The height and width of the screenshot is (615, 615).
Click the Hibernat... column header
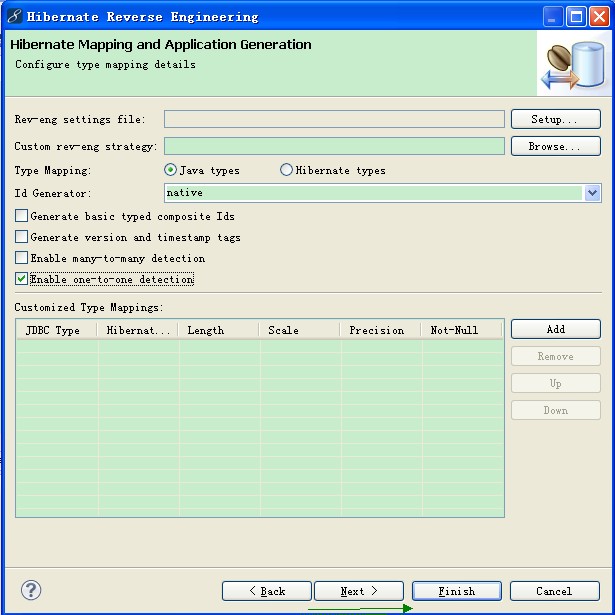137,330
